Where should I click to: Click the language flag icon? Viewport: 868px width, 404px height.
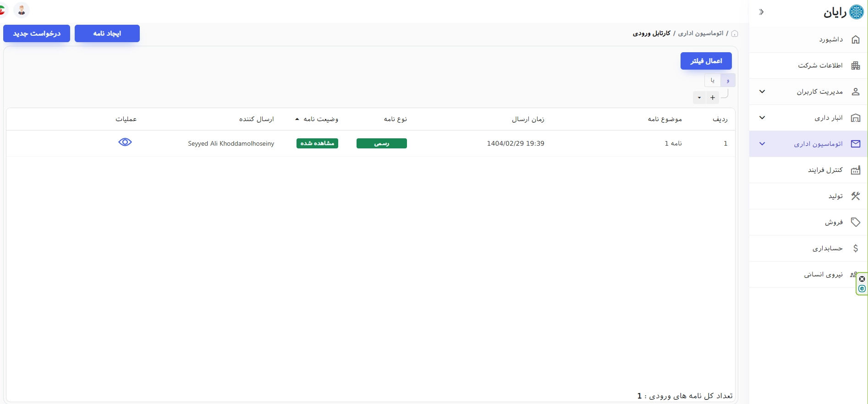(x=3, y=10)
